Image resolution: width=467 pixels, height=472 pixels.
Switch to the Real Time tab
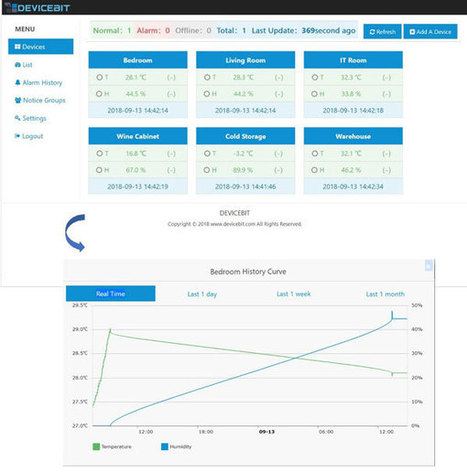pos(111,294)
